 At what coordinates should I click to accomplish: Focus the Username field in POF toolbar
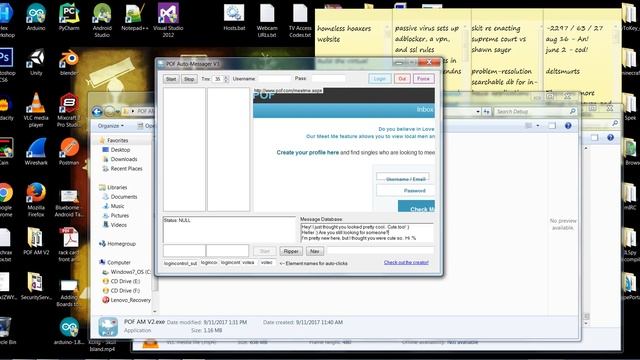tap(274, 78)
